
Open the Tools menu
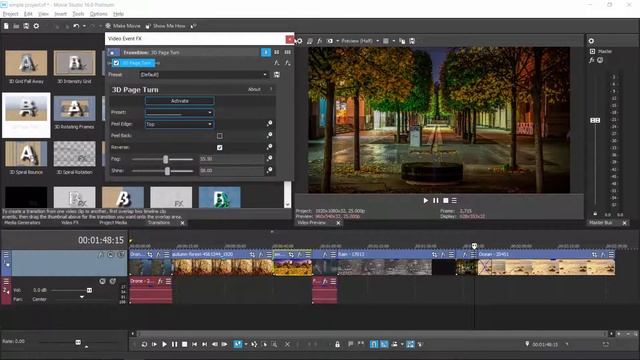(x=78, y=14)
